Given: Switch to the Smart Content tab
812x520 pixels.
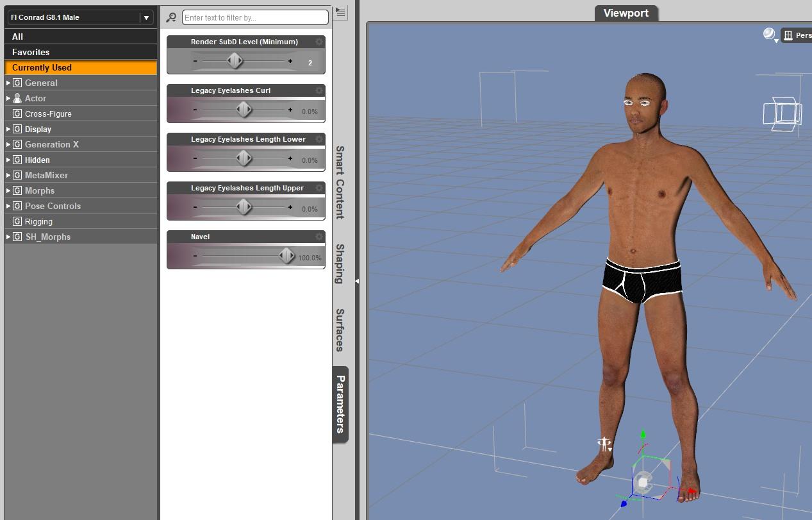Looking at the screenshot, I should [340, 182].
